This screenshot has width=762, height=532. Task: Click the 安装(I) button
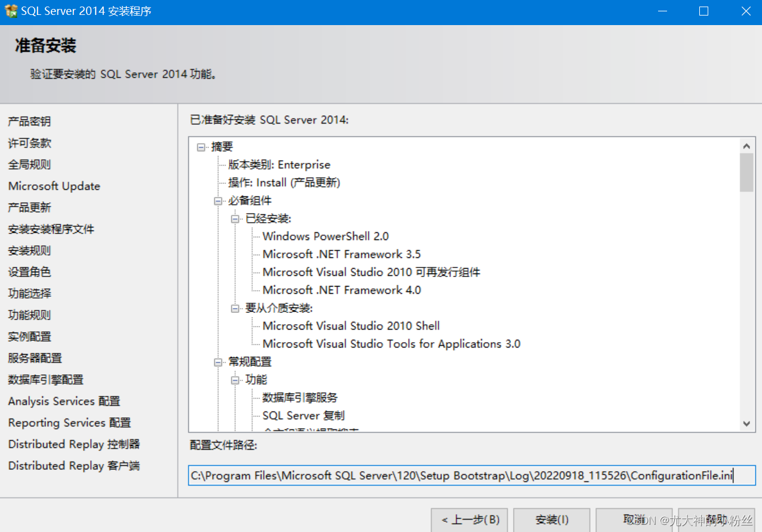[551, 519]
